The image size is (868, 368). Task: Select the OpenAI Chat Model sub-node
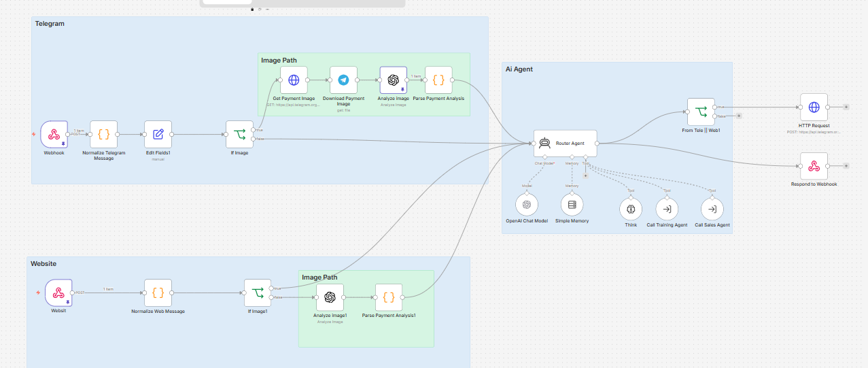[526, 205]
